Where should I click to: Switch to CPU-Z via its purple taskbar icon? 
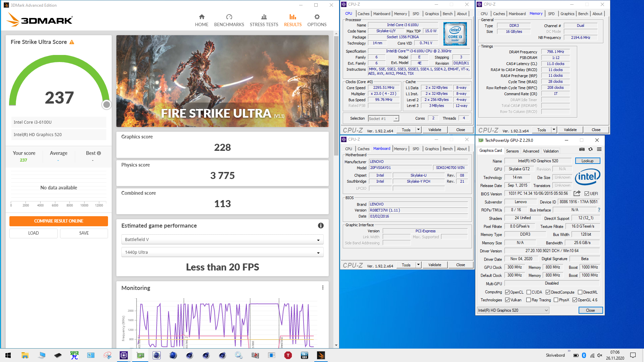[x=124, y=355]
